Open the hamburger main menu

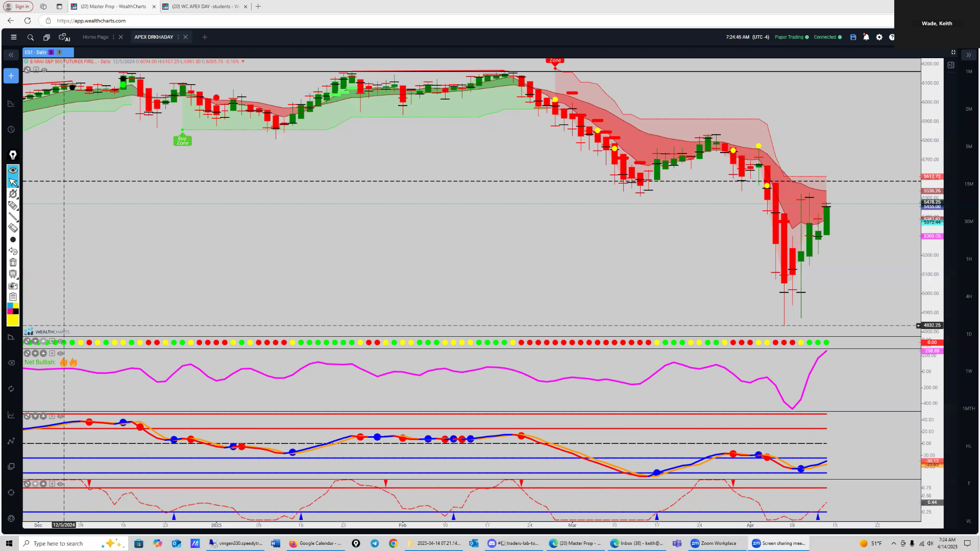[14, 37]
